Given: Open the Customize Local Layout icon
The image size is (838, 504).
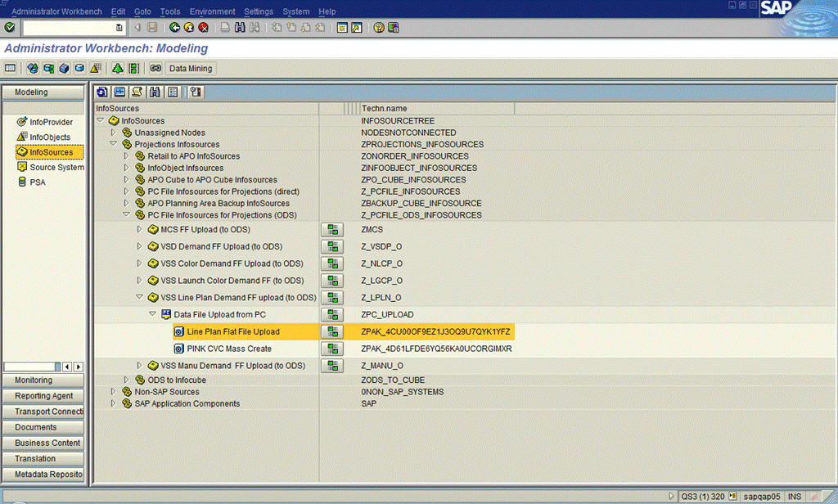Looking at the screenshot, I should point(394,27).
